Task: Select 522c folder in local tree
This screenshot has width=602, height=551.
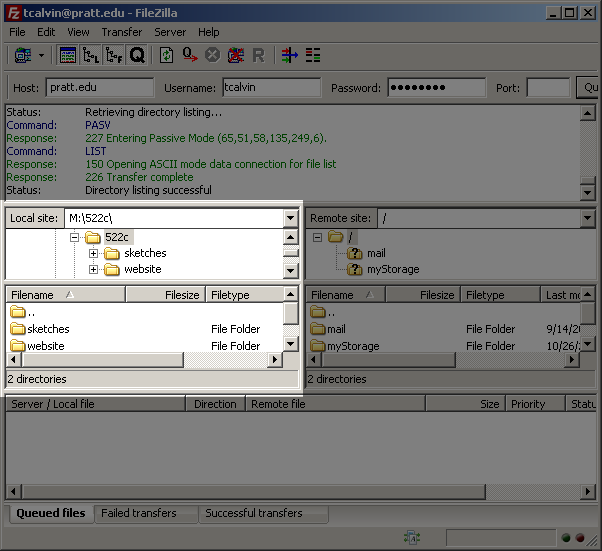Action: point(117,237)
